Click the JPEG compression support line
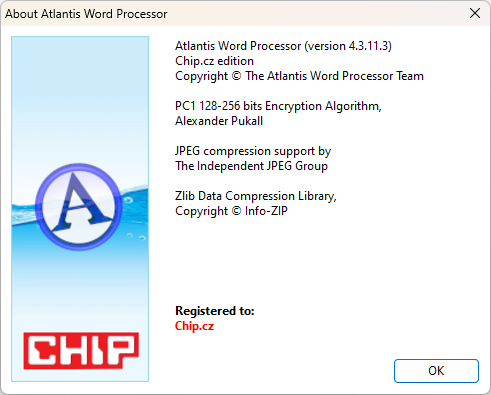 click(x=253, y=151)
